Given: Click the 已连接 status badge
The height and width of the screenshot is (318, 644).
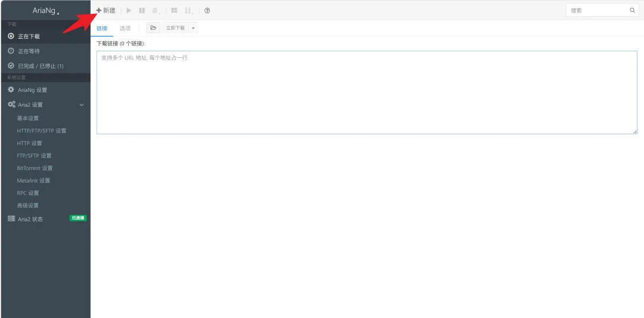Looking at the screenshot, I should [x=78, y=218].
